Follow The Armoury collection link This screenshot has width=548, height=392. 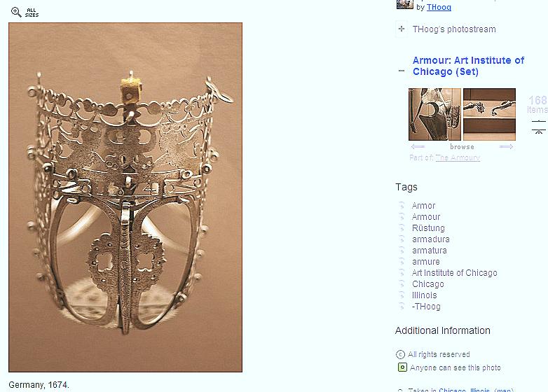(458, 157)
